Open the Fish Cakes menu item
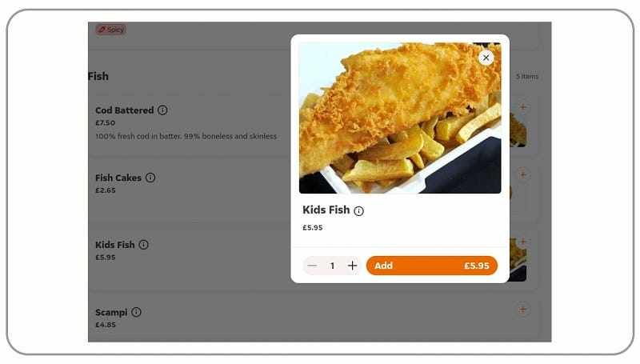640x364 pixels. 118,178
